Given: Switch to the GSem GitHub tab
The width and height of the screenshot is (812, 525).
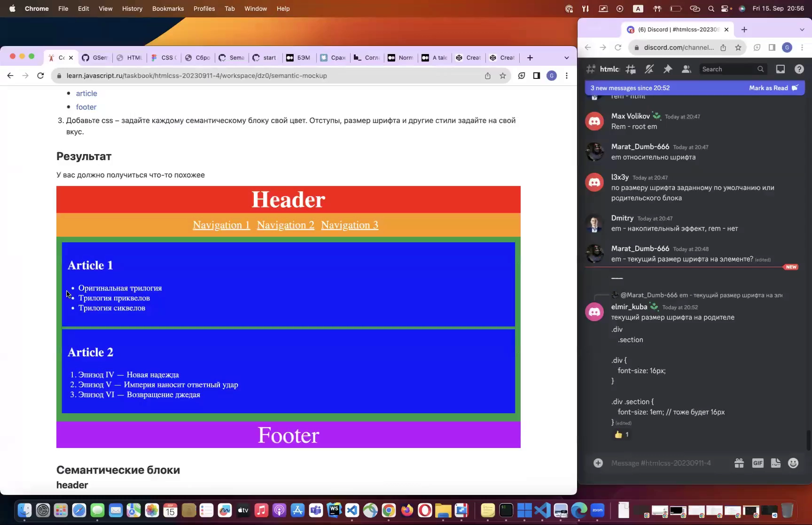Looking at the screenshot, I should [94, 58].
